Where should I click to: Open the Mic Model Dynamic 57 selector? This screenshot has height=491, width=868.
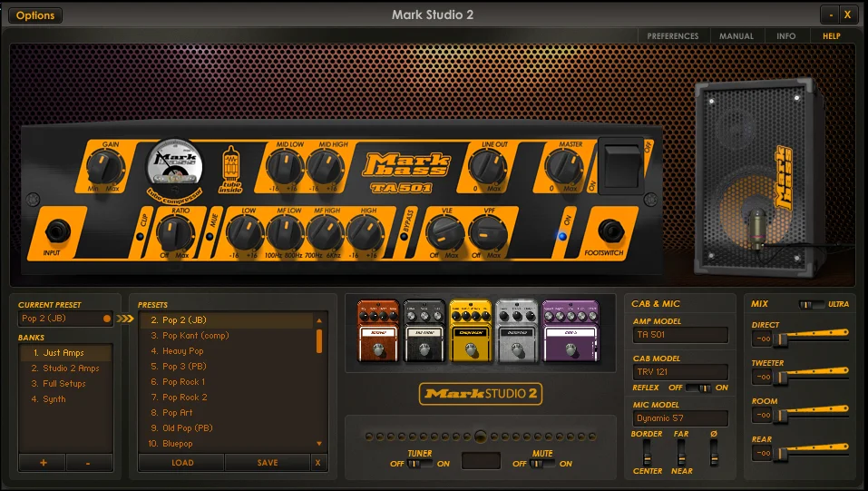[x=680, y=418]
